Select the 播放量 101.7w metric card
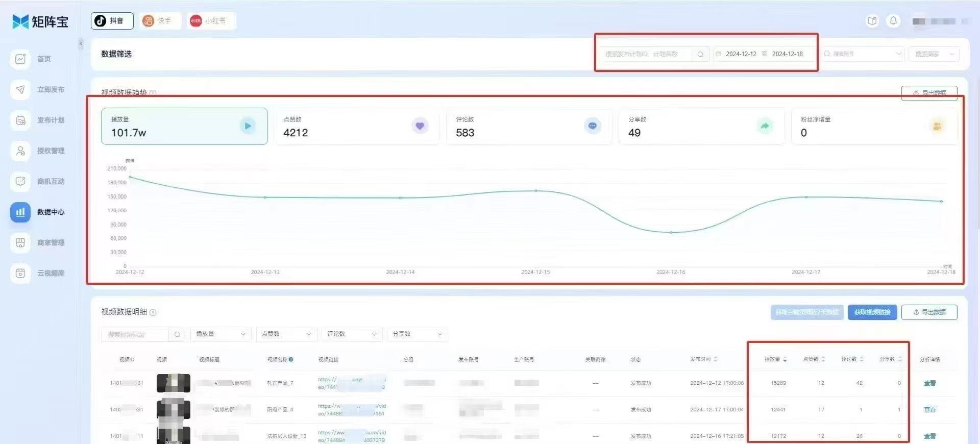The image size is (980, 444). 184,126
